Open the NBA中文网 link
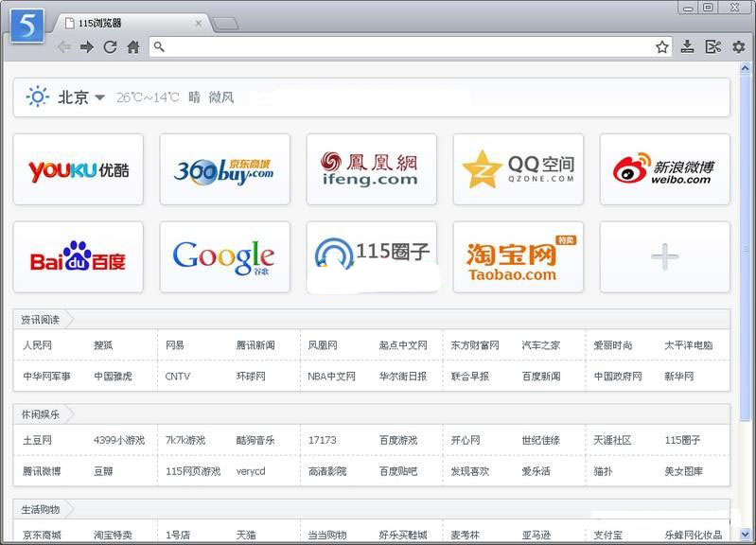This screenshot has width=756, height=545. [x=331, y=377]
